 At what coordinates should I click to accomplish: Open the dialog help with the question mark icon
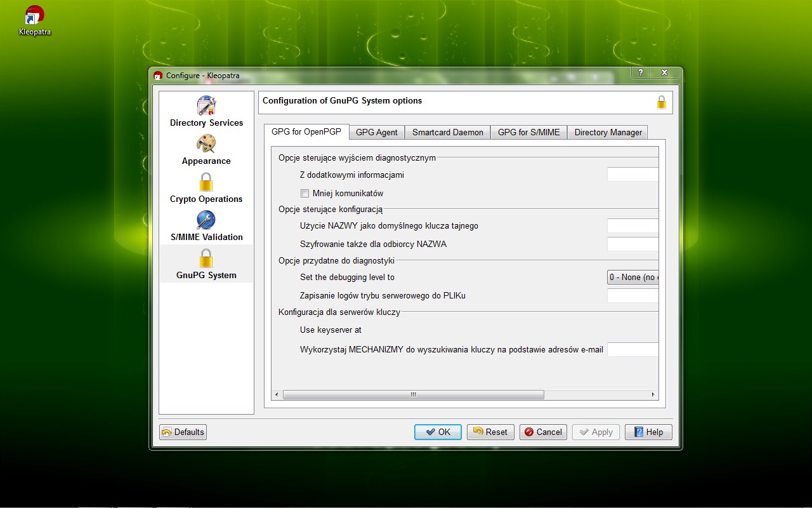(x=639, y=72)
